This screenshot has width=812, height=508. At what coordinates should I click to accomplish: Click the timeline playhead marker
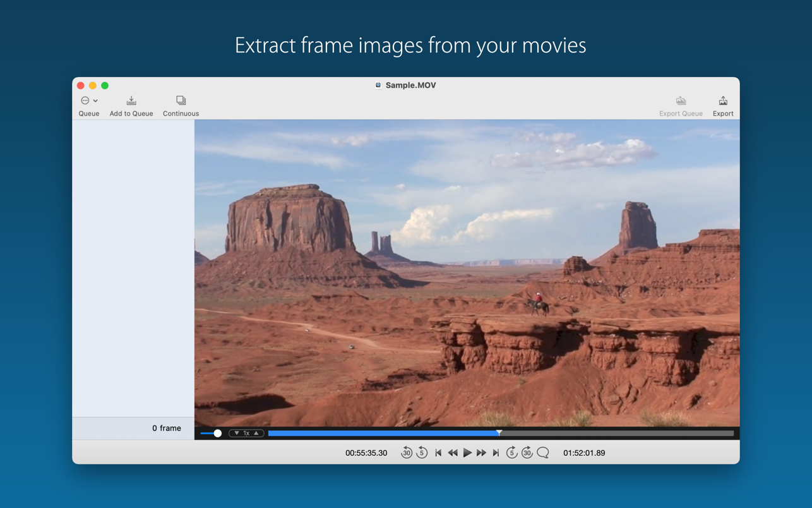[499, 433]
